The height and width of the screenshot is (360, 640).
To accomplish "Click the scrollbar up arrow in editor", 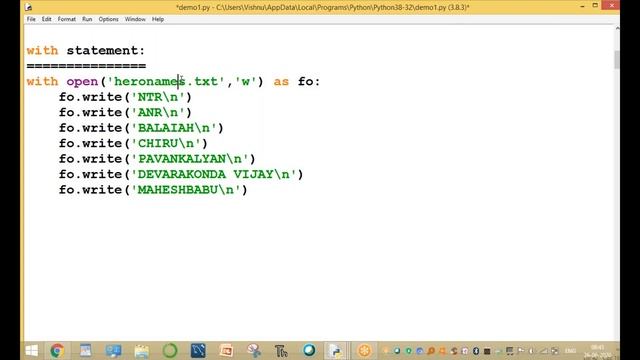I will coord(617,28).
